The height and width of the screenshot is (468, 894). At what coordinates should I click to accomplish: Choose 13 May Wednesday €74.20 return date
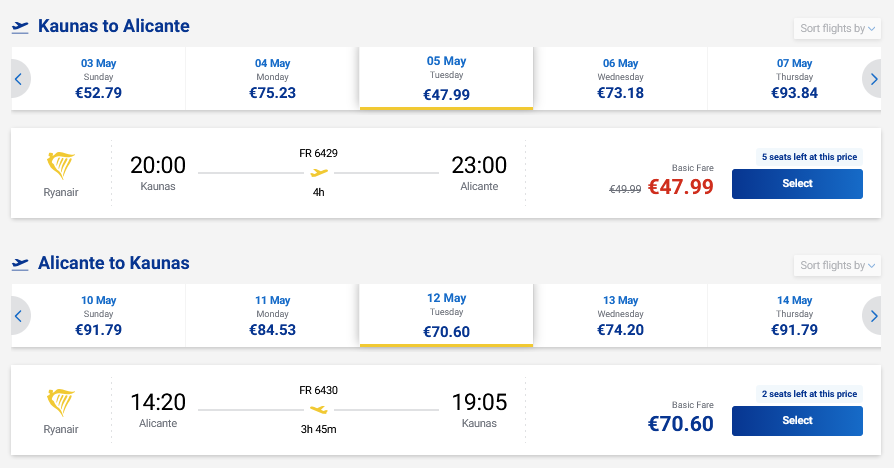pos(620,315)
